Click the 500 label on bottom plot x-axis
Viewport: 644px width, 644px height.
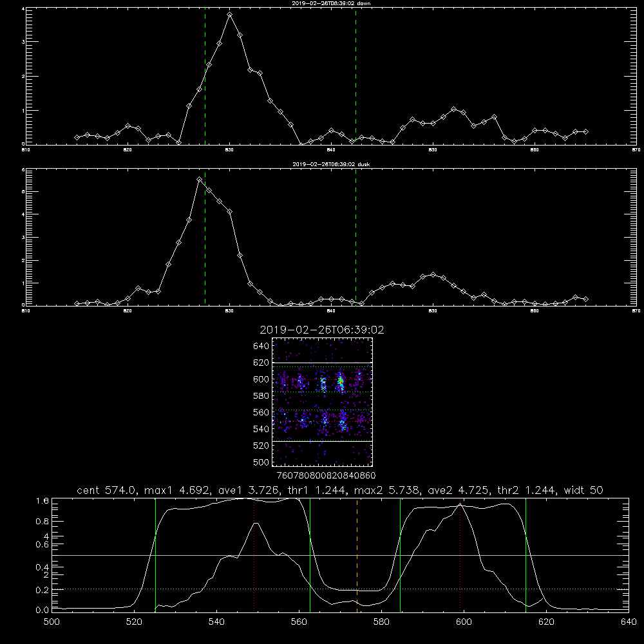[52, 622]
